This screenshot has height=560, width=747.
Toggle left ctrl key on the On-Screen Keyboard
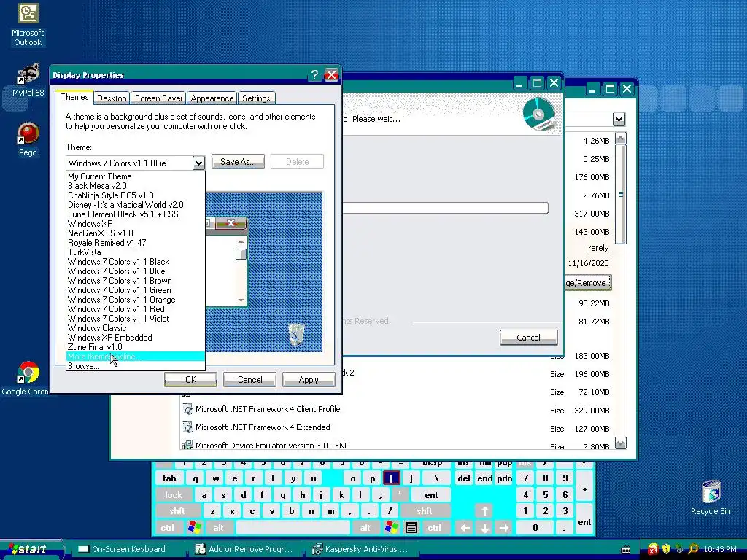(x=167, y=528)
